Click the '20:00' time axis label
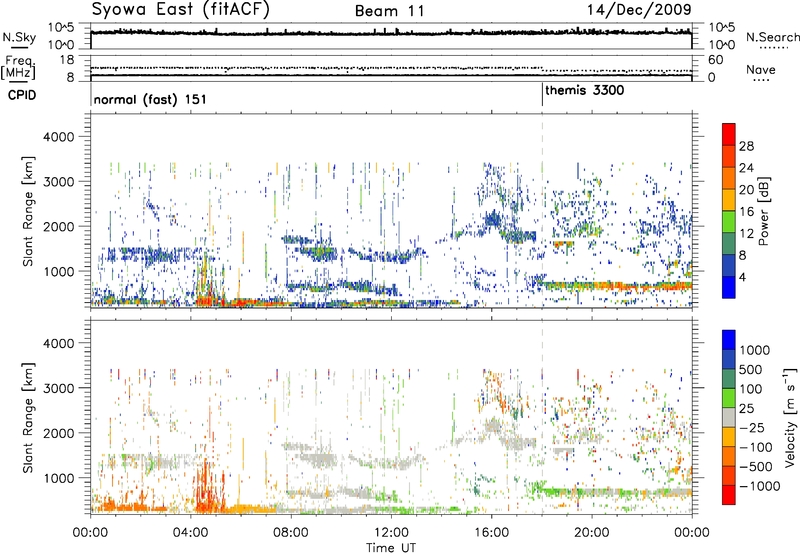 [592, 533]
